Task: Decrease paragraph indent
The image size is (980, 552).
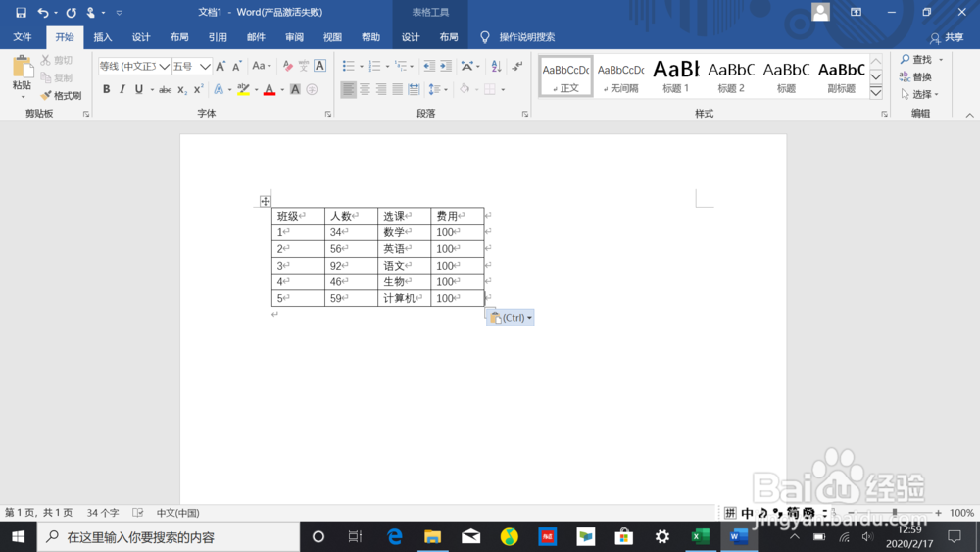Action: point(429,66)
